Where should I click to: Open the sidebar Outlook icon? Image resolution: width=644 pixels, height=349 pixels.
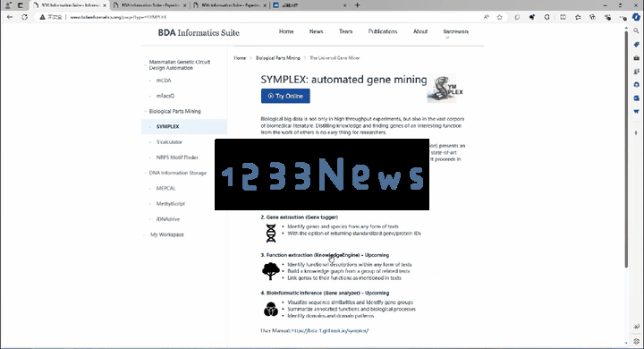636,98
